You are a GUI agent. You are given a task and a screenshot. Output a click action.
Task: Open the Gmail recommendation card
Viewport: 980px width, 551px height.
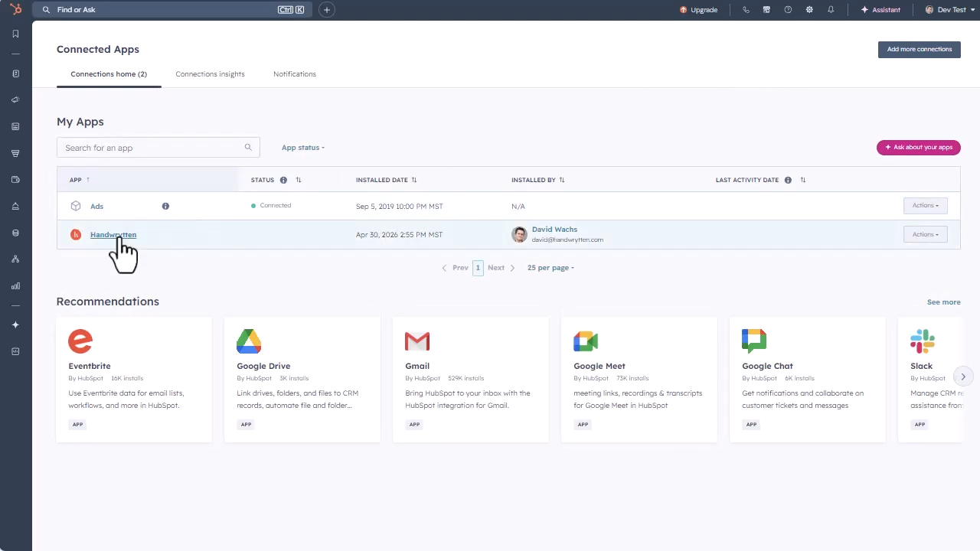pyautogui.click(x=471, y=380)
